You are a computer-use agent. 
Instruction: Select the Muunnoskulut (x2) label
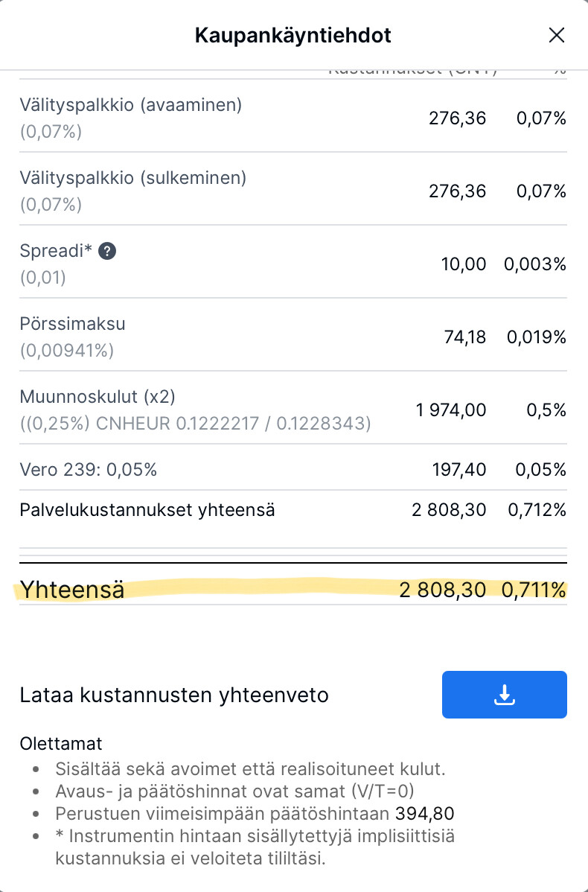coord(98,396)
